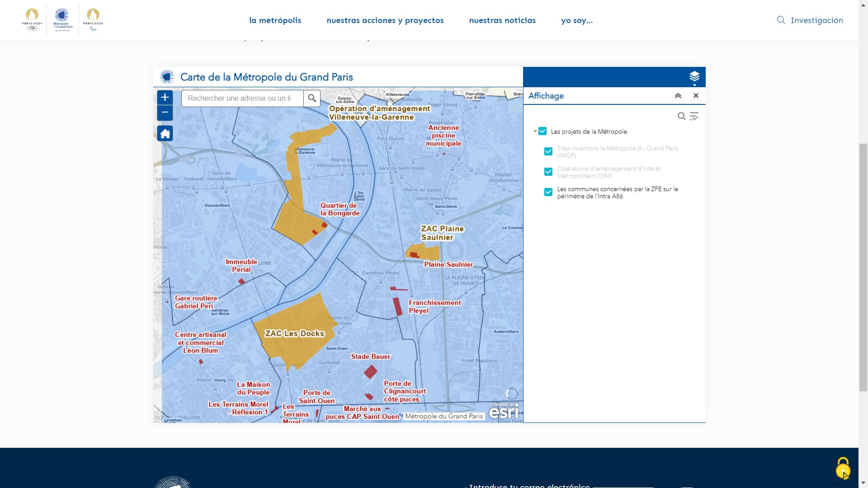Submit the map address search
This screenshot has height=488, width=868.
tap(312, 98)
